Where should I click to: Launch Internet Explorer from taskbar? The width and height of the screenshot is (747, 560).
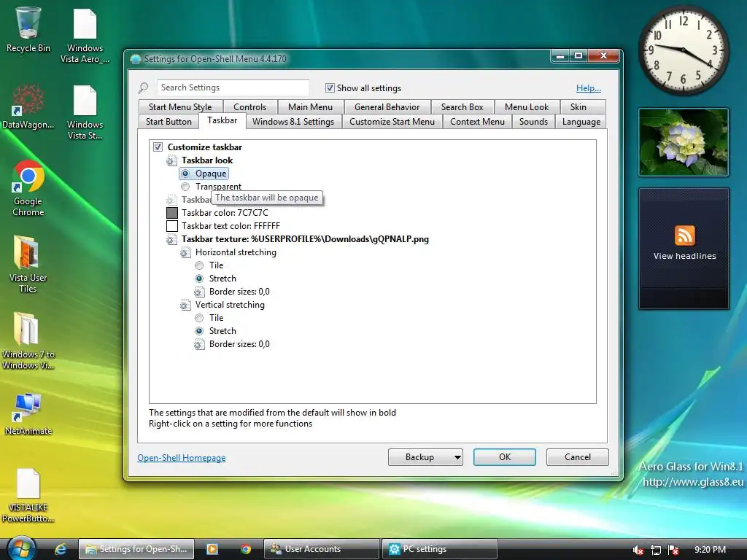coord(60,549)
